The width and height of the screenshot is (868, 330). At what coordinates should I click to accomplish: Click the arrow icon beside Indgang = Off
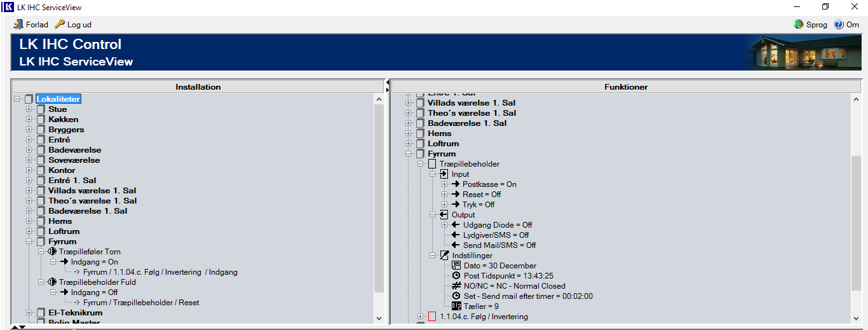coord(64,292)
